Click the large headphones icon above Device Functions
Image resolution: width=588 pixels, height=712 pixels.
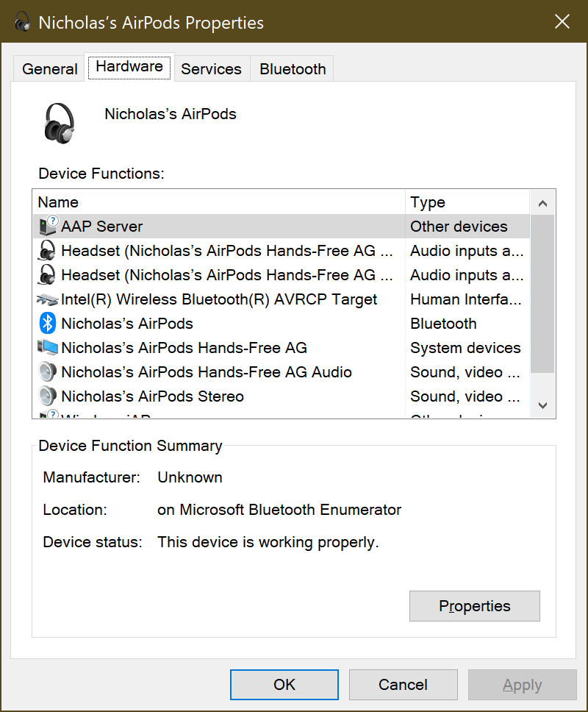coord(60,124)
